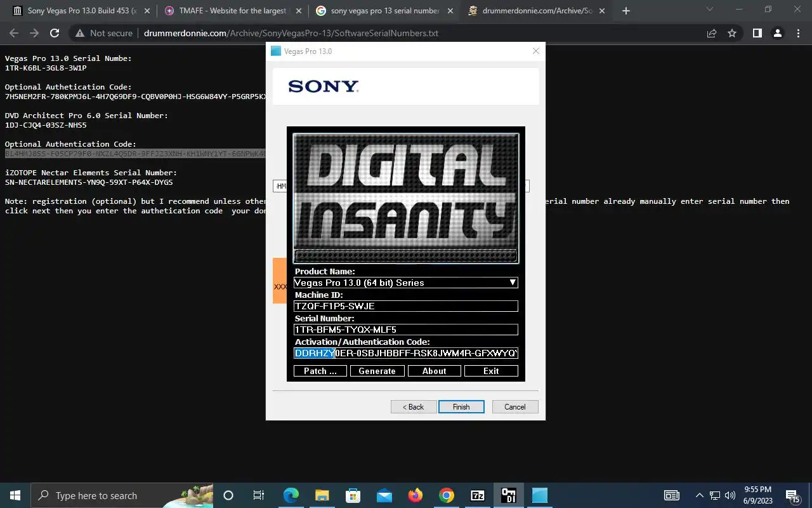Open the network tray icon

[715, 495]
